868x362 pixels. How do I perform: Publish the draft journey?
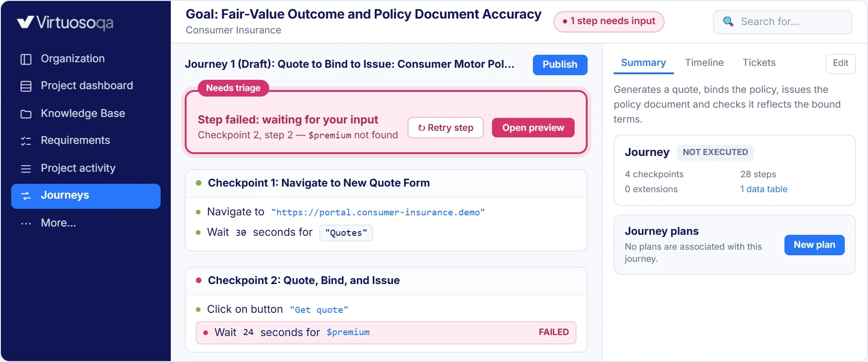(560, 65)
